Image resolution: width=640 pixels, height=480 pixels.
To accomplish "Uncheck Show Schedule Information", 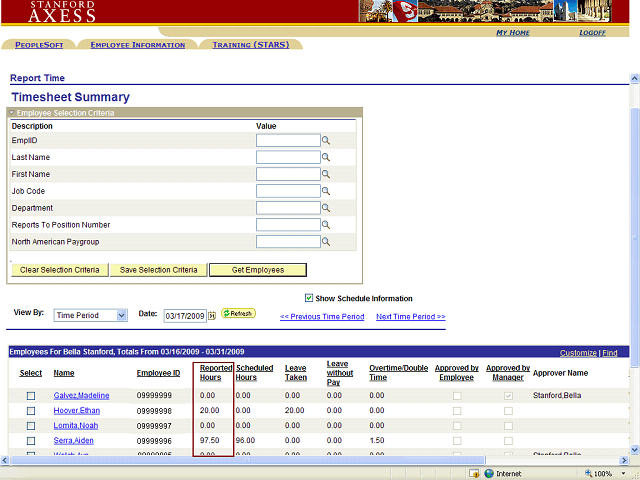I will [309, 298].
